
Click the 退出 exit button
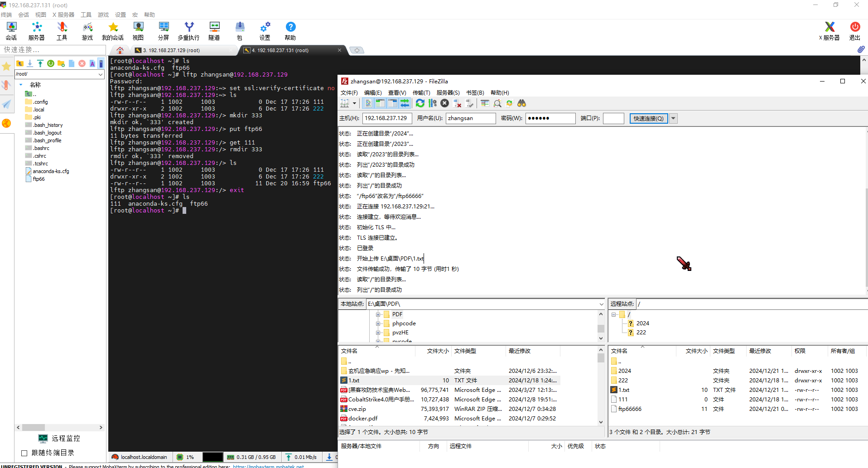(x=854, y=31)
